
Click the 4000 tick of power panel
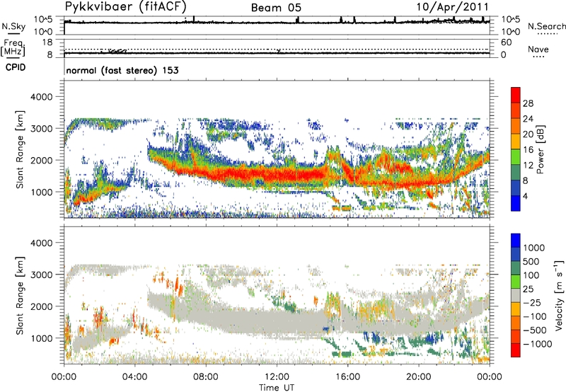pos(41,97)
